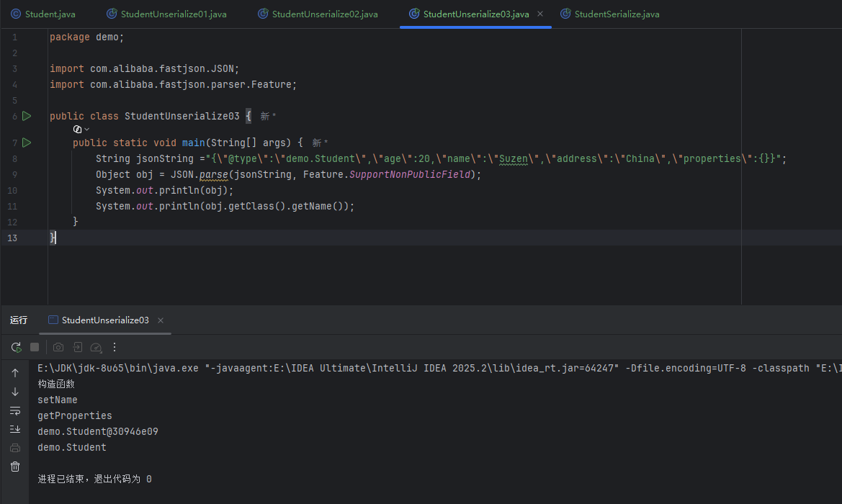The image size is (842, 504).
Task: Close the StudentUnserialize03.java editor tab
Action: click(540, 14)
